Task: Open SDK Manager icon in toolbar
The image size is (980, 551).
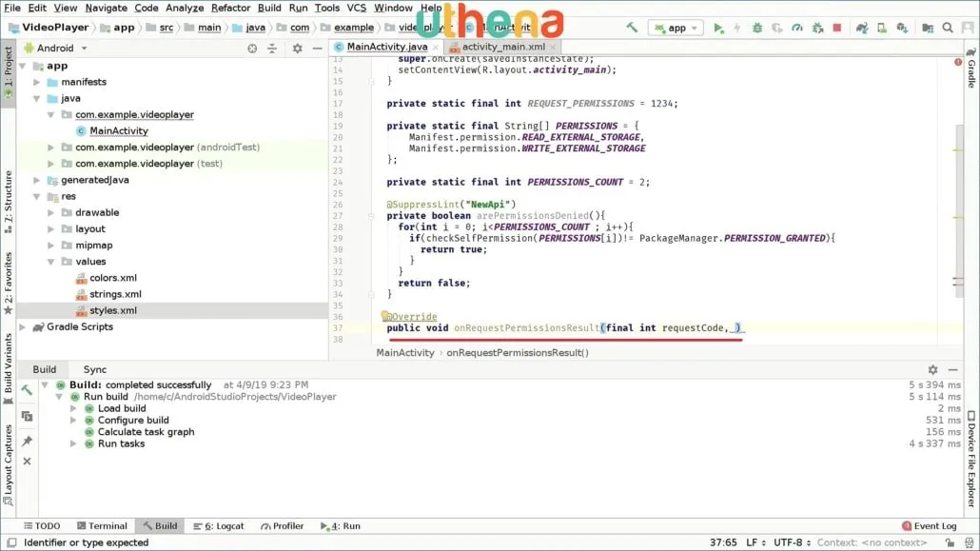Action: [x=902, y=28]
